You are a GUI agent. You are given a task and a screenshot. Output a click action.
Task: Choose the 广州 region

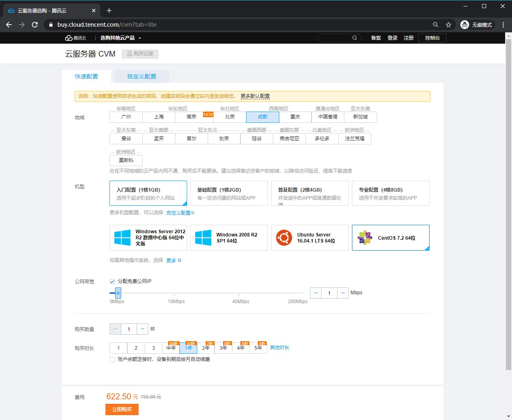(126, 117)
